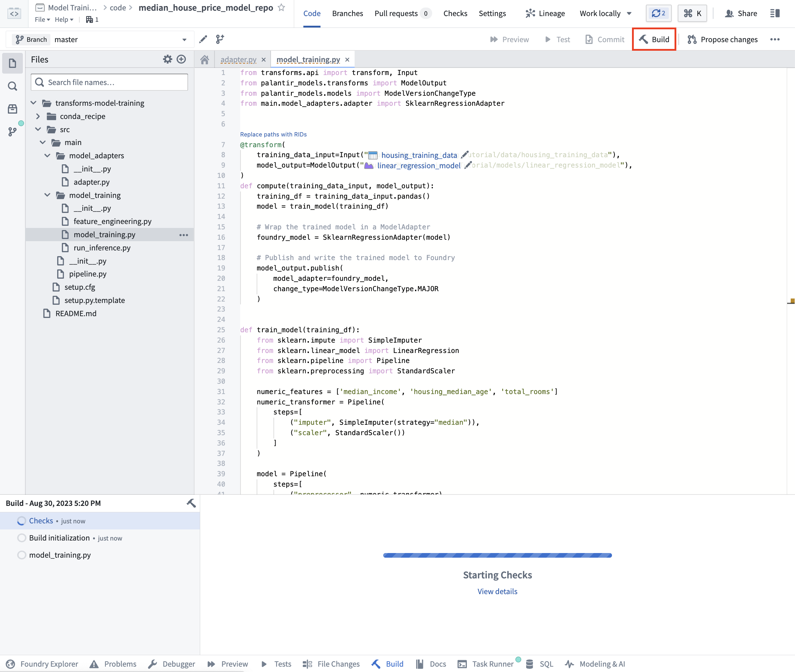The height and width of the screenshot is (672, 795).
Task: Toggle the right sidebar panel icon
Action: [x=775, y=13]
